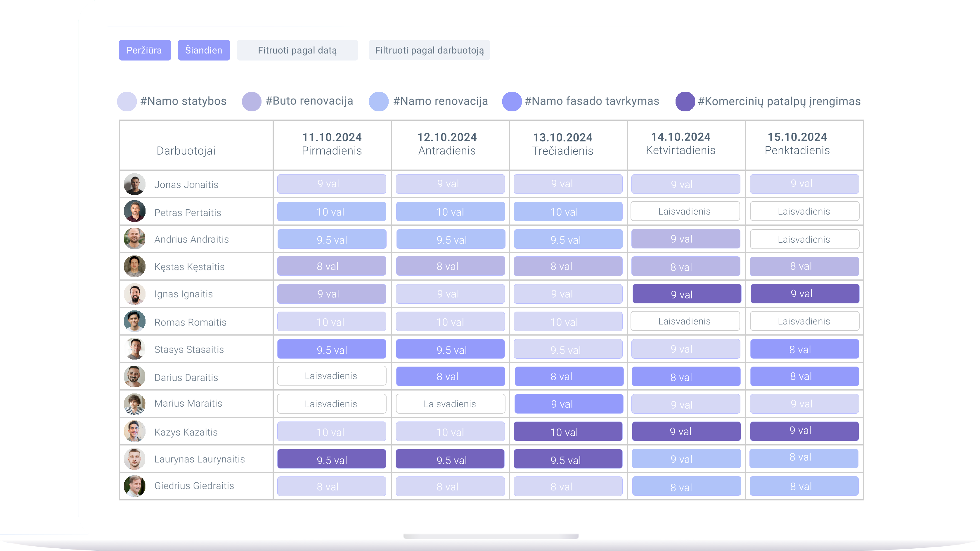Screen dimensions: 980x551
Task: Select Kazys Kazaitis Wednesday 10 val block
Action: (x=568, y=431)
